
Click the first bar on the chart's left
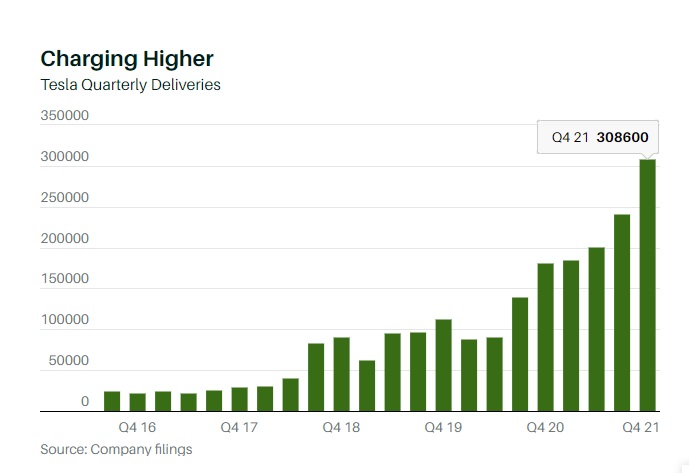(112, 401)
